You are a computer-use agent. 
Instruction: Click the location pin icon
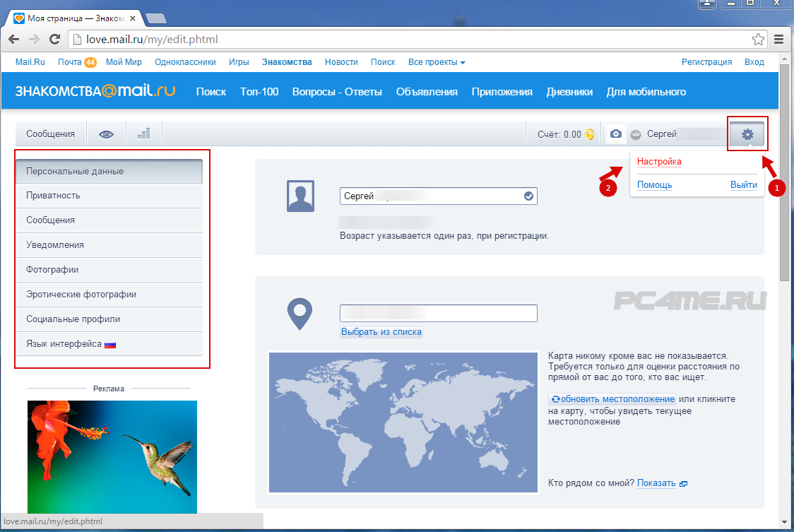point(300,314)
